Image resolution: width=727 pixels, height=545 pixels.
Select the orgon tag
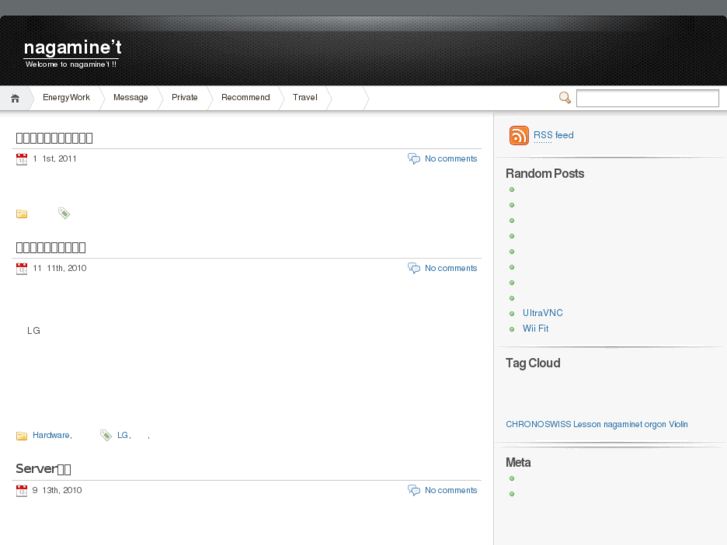click(x=655, y=424)
